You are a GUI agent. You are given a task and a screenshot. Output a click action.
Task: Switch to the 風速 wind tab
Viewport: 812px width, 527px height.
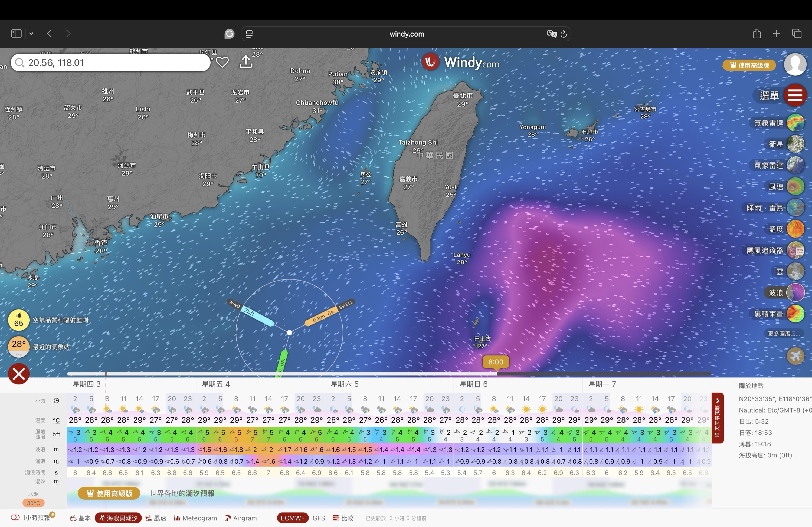[156, 518]
